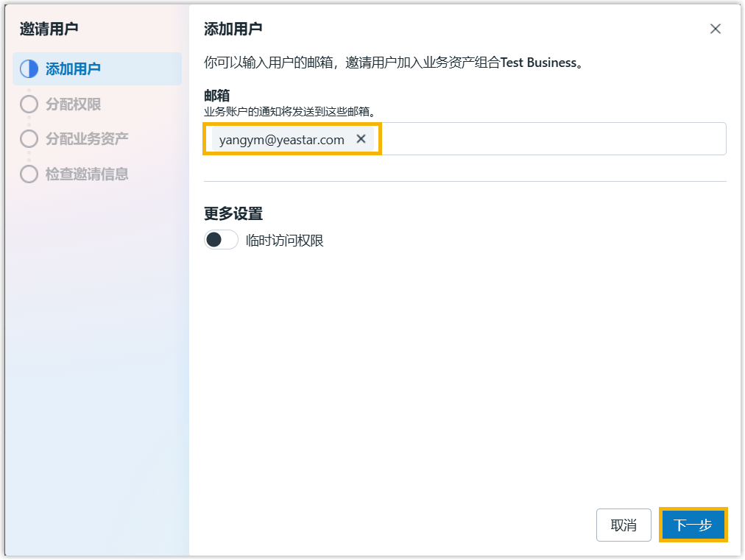
Task: Click the 分配业务资产 step circle icon
Action: [x=29, y=139]
